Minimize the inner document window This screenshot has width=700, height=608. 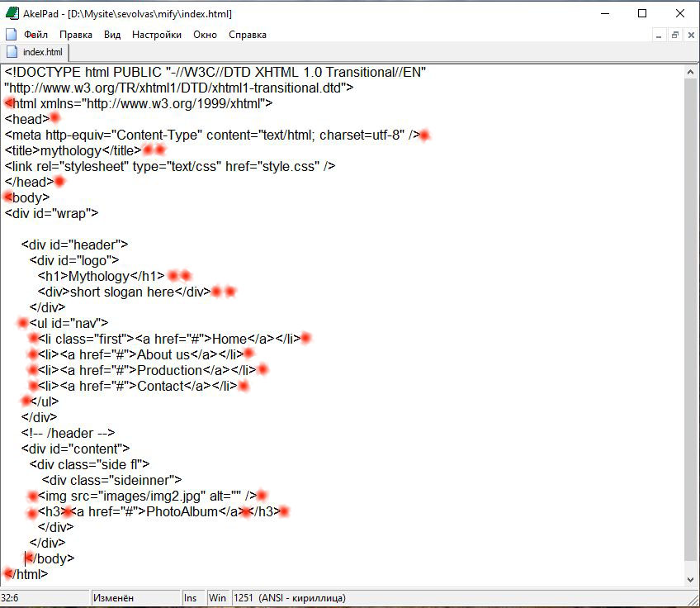659,35
